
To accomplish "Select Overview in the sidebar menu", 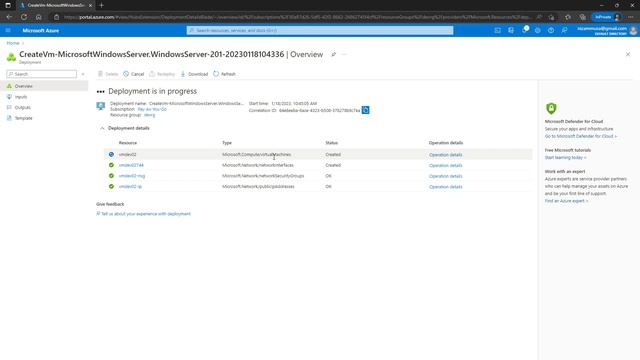I will (44, 86).
